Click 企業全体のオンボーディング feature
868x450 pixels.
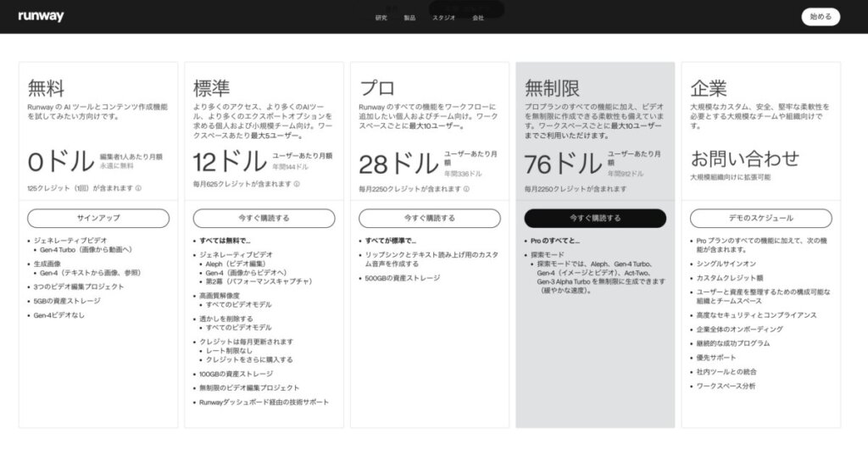point(739,330)
